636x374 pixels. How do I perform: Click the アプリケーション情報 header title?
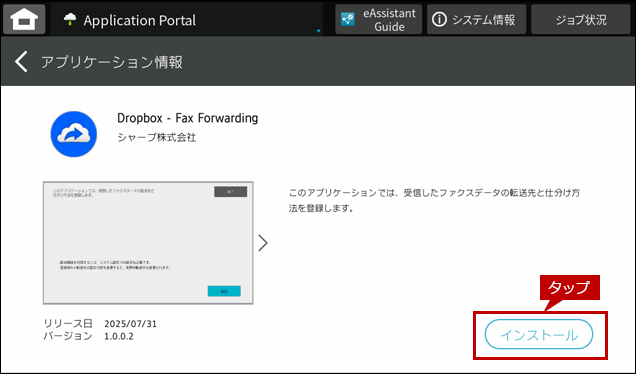tap(112, 62)
